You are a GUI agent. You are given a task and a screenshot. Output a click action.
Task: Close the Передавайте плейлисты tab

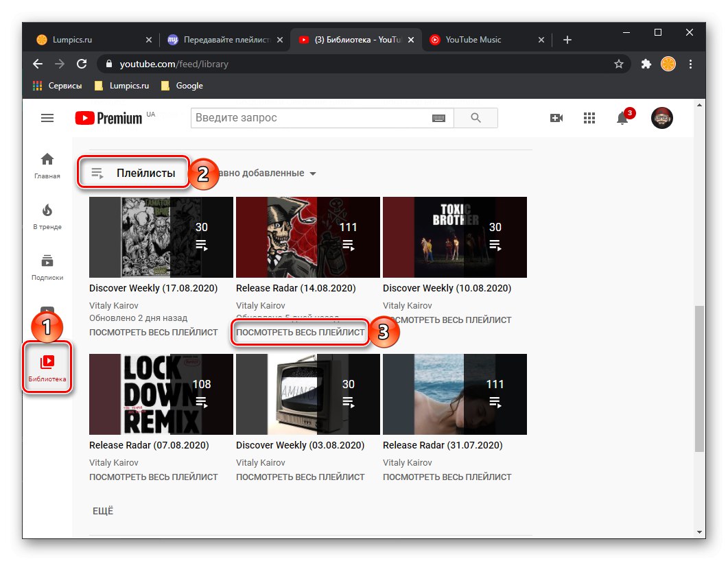[279, 40]
